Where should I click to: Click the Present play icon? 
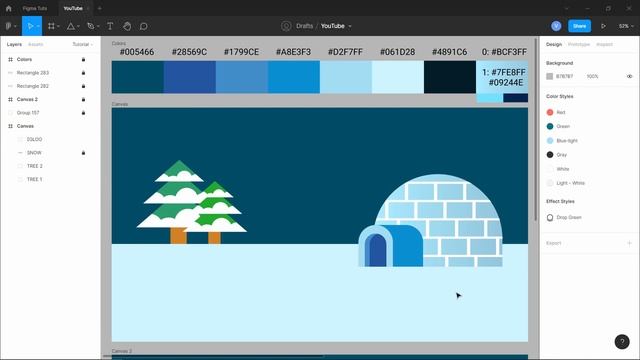click(603, 26)
